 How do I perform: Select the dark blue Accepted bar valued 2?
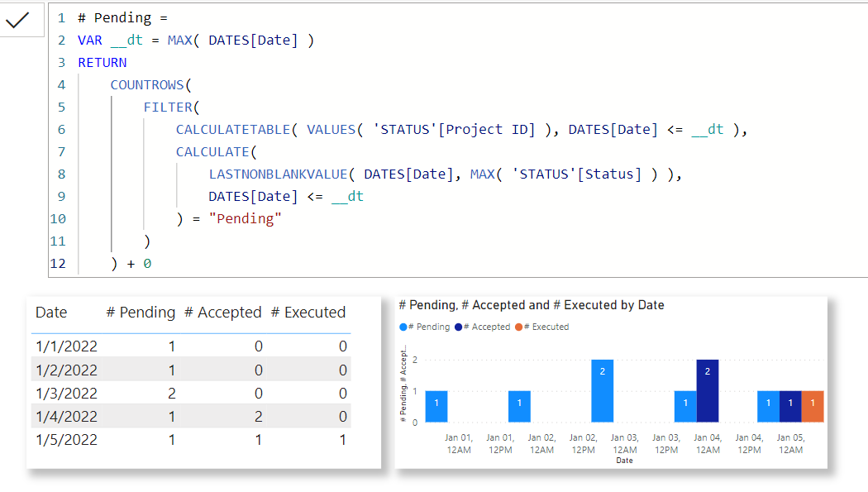[x=708, y=391]
